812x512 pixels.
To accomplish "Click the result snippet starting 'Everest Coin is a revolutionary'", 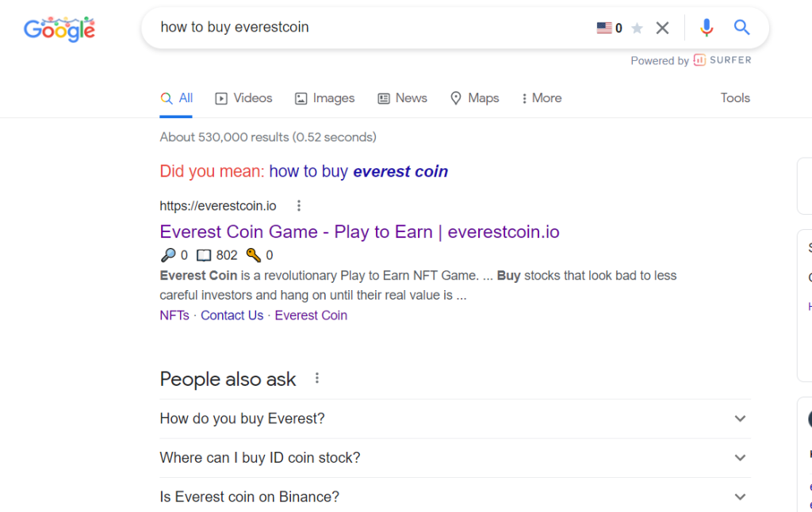I will tap(418, 285).
